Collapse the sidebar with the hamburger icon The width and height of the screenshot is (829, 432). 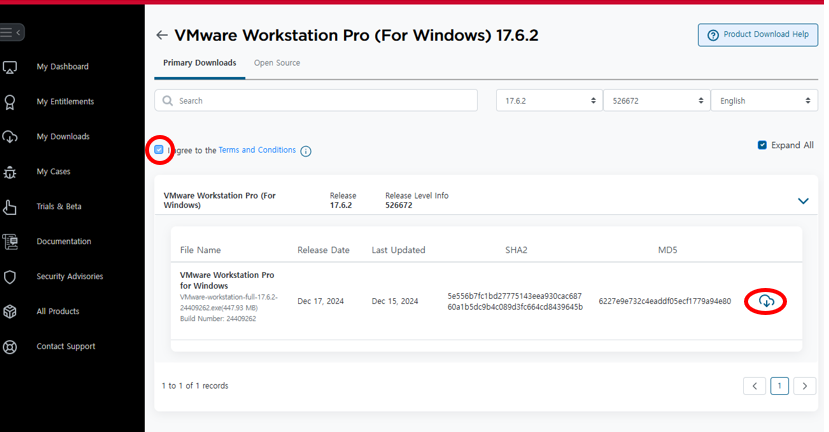tap(11, 33)
